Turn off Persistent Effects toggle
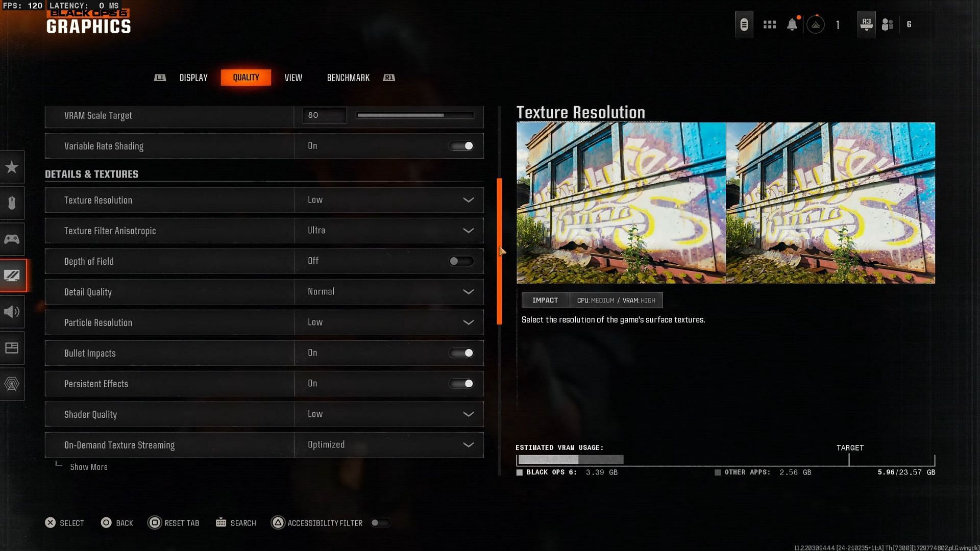This screenshot has height=551, width=980. click(461, 384)
